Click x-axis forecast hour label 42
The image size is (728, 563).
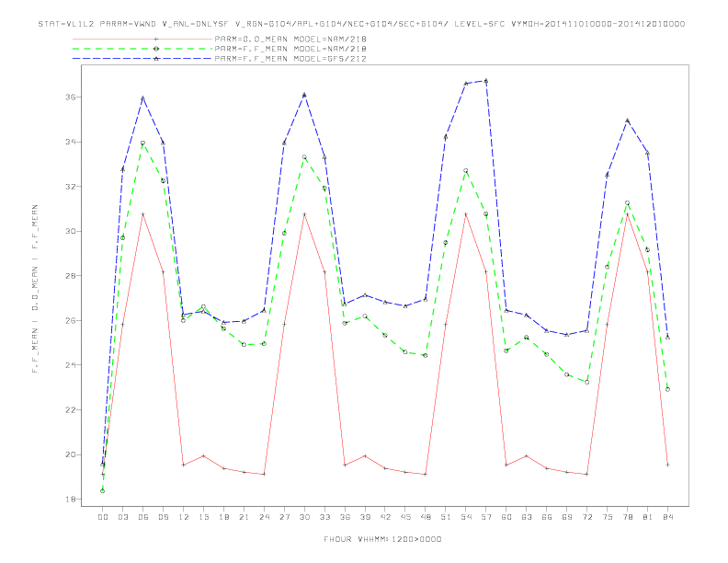[x=385, y=517]
